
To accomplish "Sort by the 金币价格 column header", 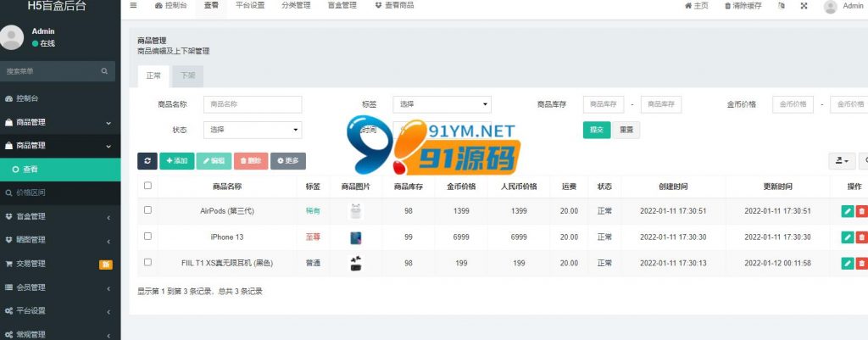I will [x=461, y=187].
